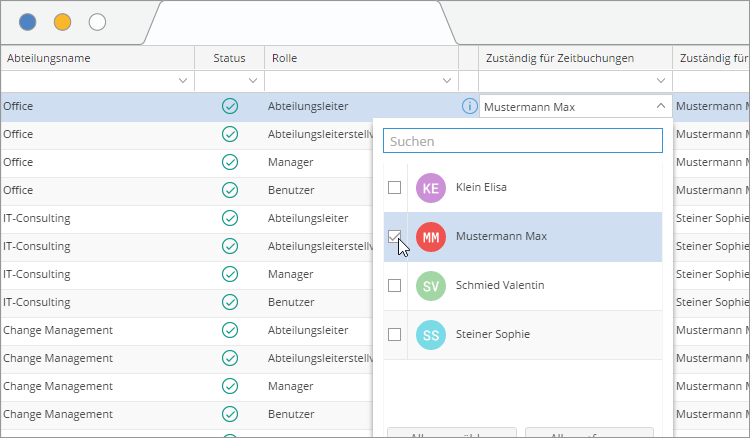Click the green SV avatar icon
This screenshot has width=750, height=438.
tap(431, 286)
